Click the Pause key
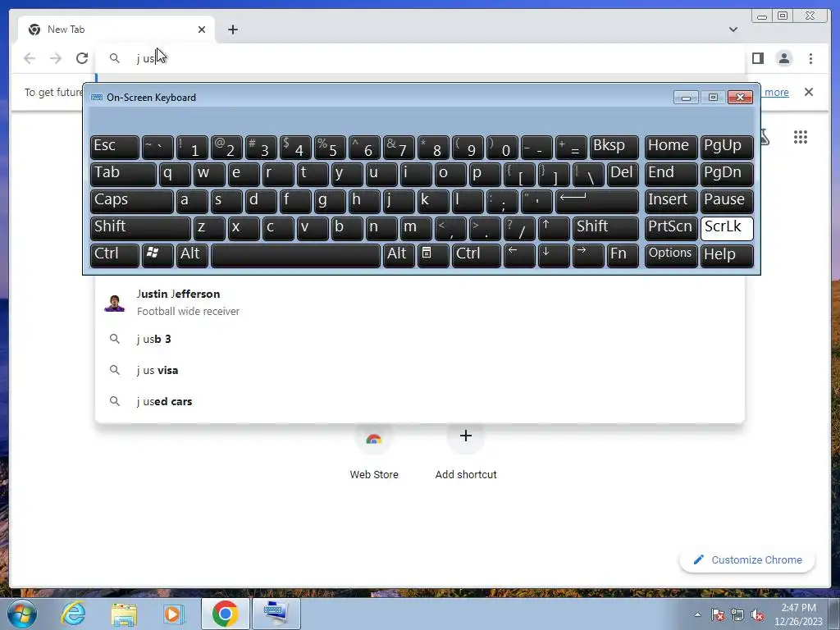 (727, 201)
